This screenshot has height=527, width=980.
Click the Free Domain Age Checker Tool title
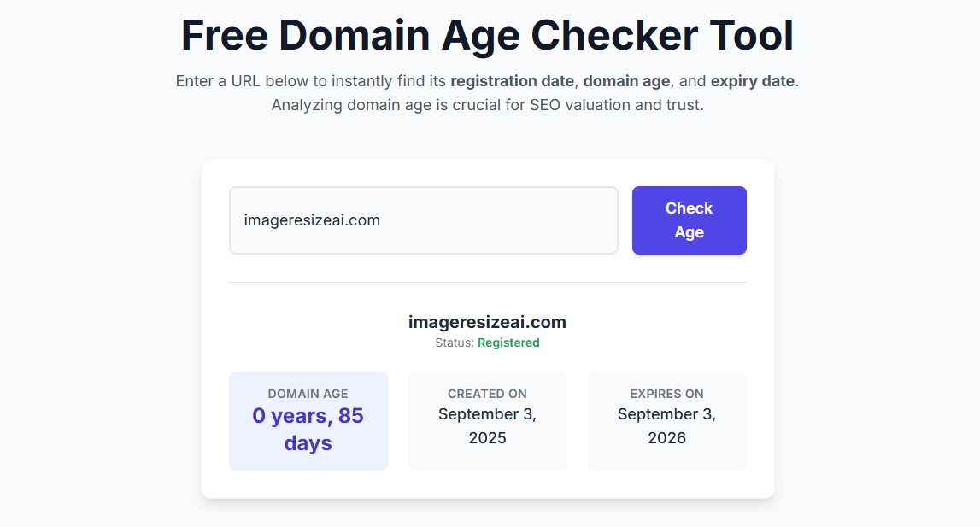[486, 35]
